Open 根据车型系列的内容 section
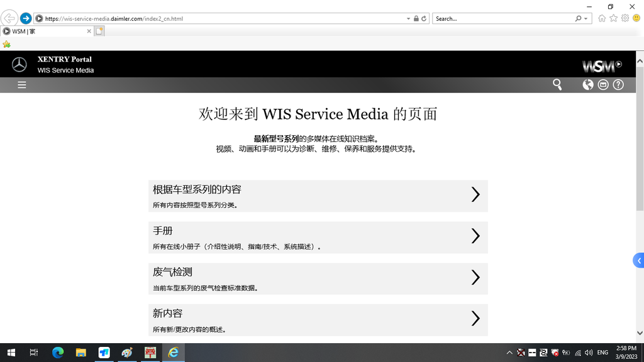Viewport: 644px width, 362px height. (318, 195)
